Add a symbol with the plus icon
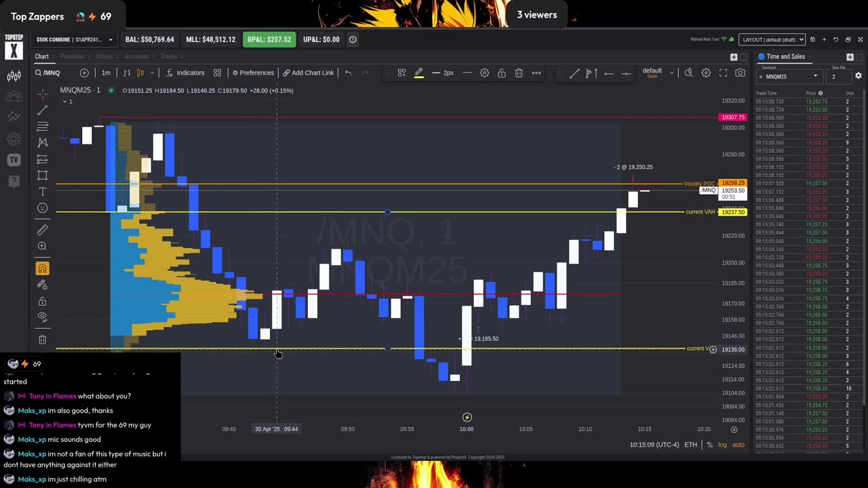The height and width of the screenshot is (488, 868). 84,73
